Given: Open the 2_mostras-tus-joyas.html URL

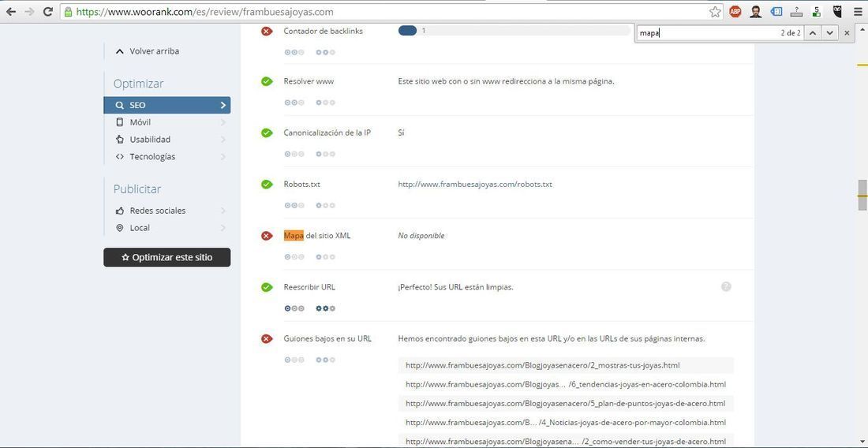Looking at the screenshot, I should tap(543, 366).
